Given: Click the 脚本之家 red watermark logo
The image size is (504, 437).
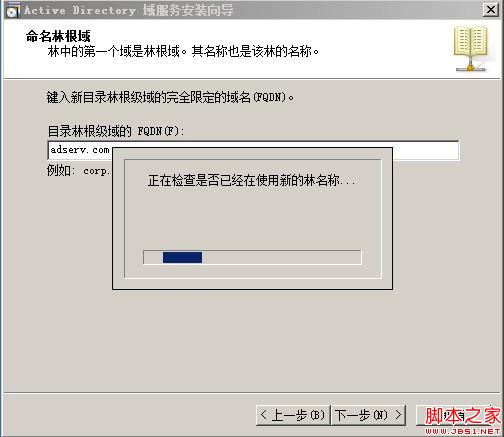Looking at the screenshot, I should (463, 415).
